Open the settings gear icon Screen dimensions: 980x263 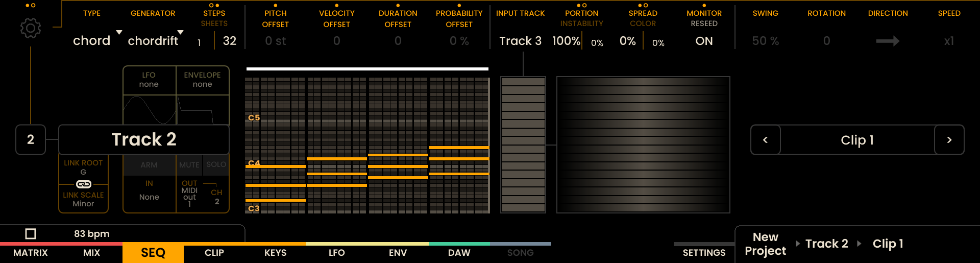click(31, 28)
